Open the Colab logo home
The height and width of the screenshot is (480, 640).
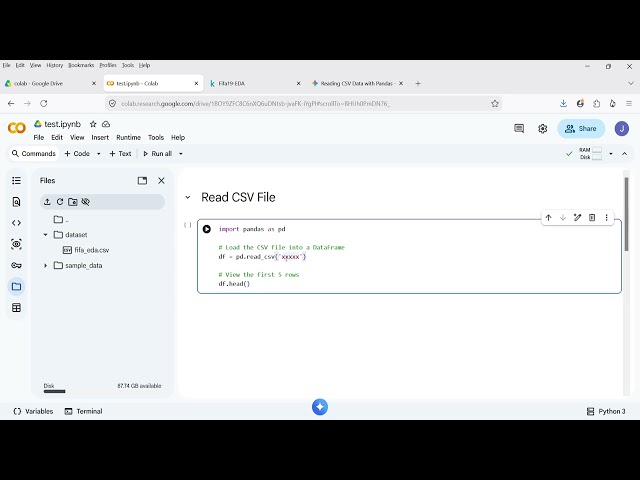[x=17, y=128]
